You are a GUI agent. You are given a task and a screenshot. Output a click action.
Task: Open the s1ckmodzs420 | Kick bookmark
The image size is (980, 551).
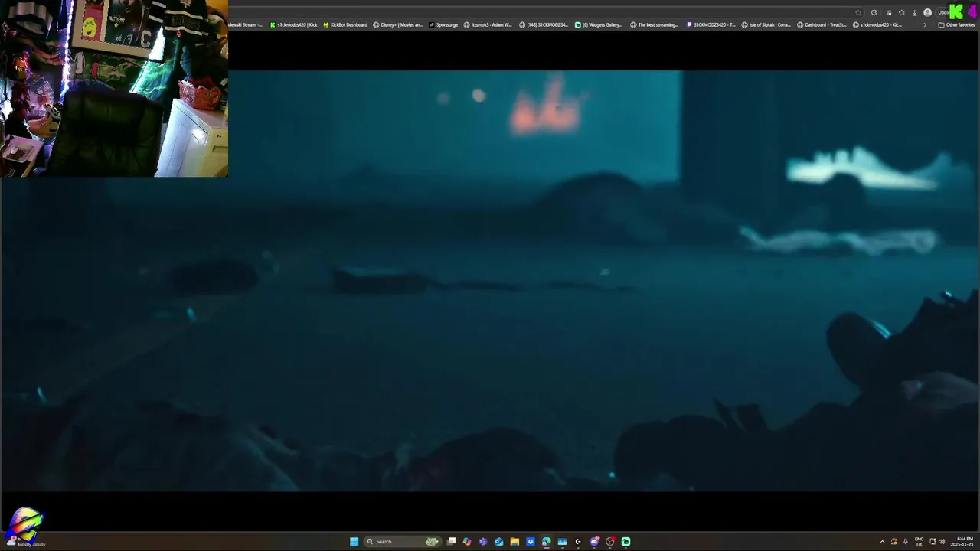pos(293,24)
